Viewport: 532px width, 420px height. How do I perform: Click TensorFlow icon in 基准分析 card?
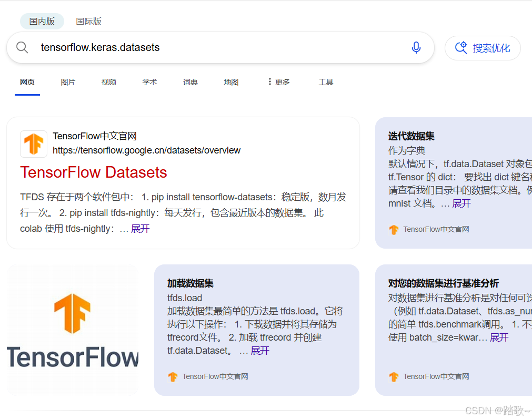coord(394,376)
